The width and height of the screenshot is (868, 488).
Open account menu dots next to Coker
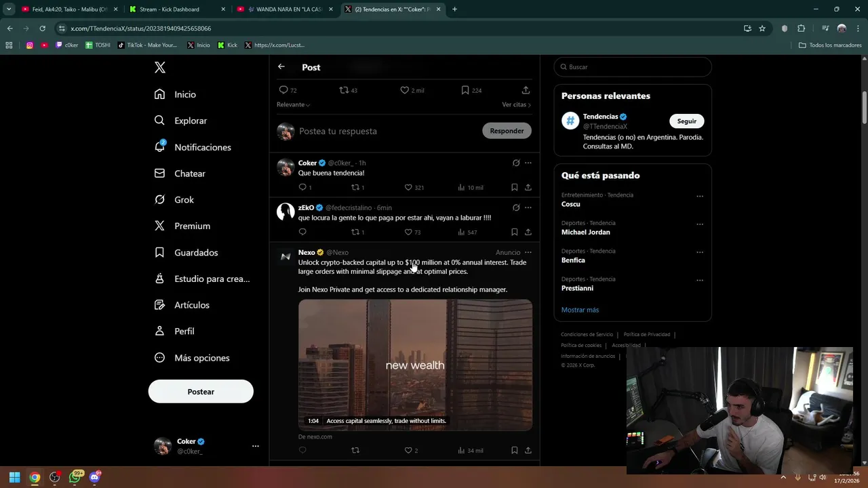pos(256,446)
